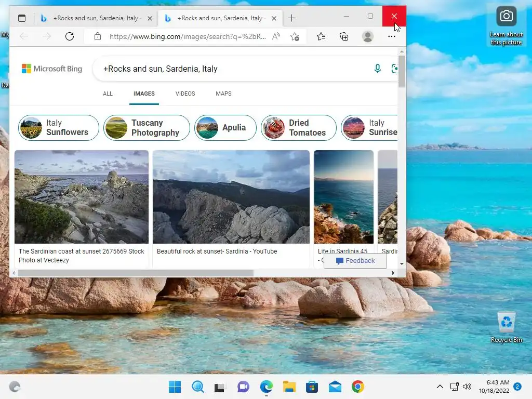Click the vertical scrollbar down arrow

[402, 263]
